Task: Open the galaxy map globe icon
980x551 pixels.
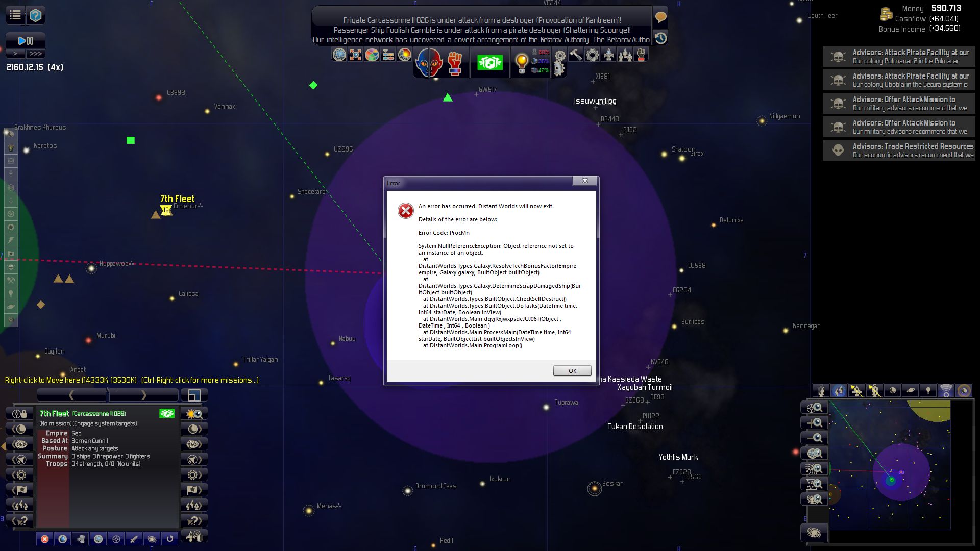Action: [x=339, y=55]
